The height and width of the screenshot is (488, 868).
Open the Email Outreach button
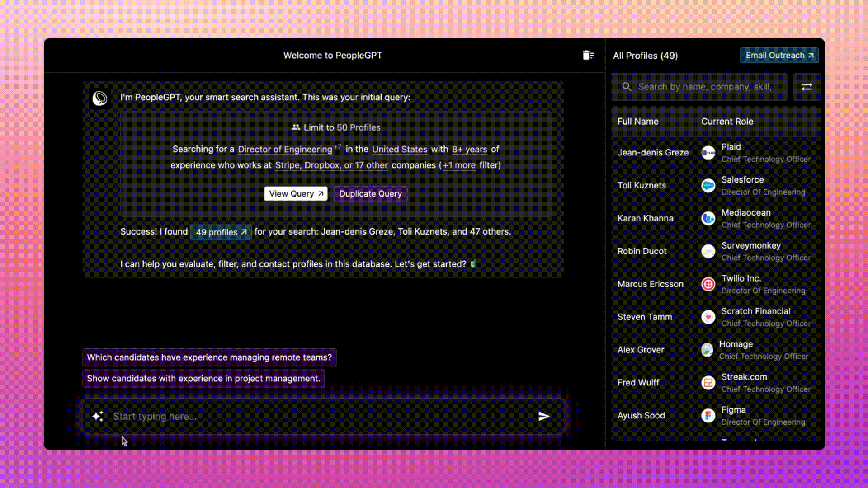779,56
